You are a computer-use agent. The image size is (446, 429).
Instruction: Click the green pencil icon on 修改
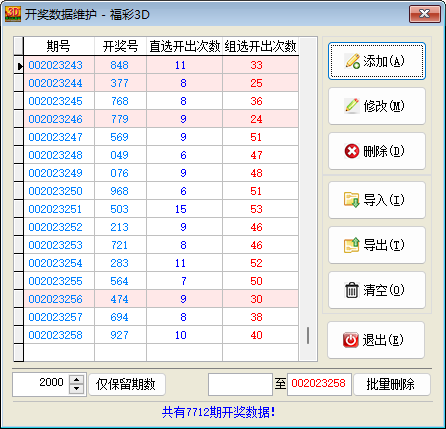pyautogui.click(x=352, y=106)
